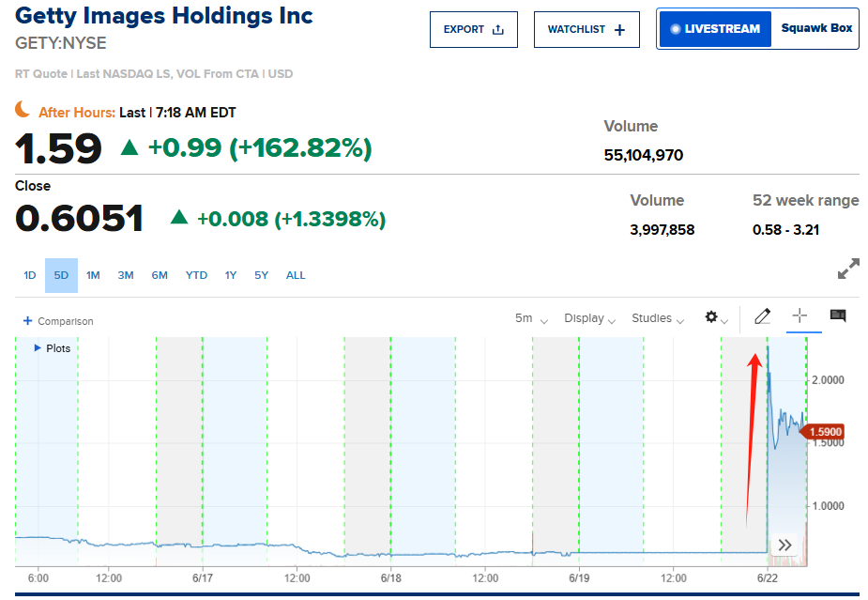Switch chart to 1M range
The image size is (868, 600).
point(93,275)
